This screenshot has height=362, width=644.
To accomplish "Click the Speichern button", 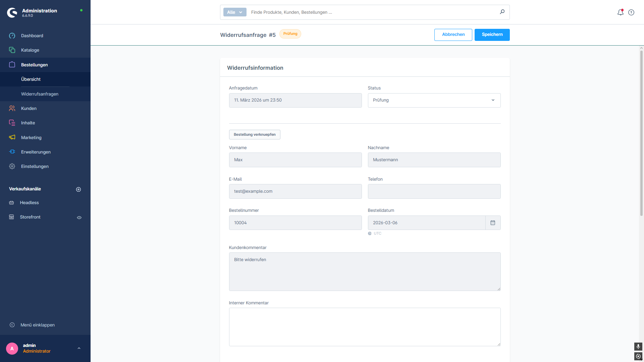I will [x=492, y=35].
